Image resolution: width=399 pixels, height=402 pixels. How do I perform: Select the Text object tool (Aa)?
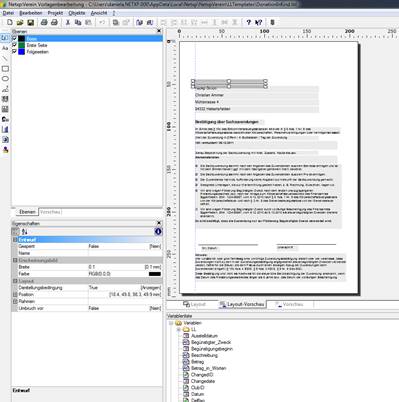click(5, 48)
